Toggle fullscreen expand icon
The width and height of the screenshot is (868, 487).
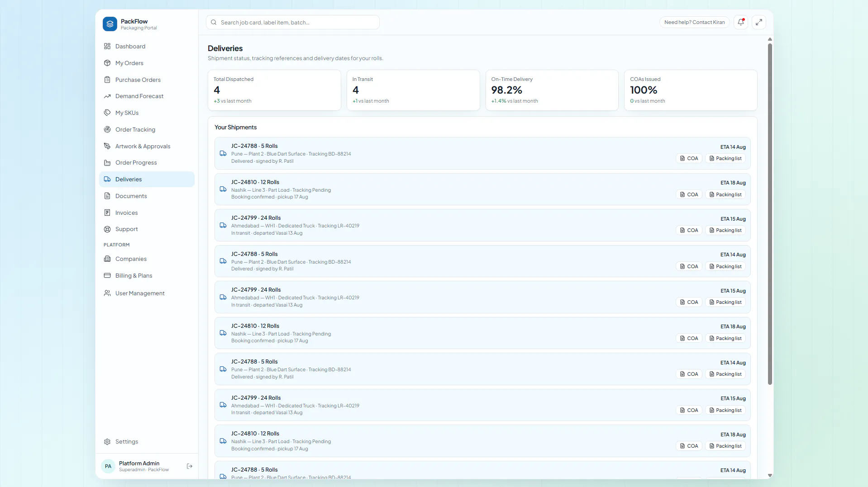pyautogui.click(x=759, y=22)
